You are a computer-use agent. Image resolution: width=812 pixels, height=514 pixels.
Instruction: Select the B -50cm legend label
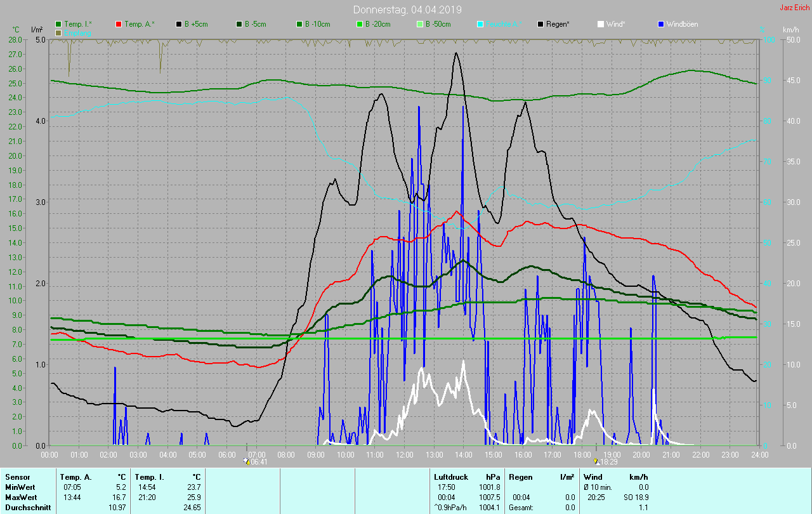438,24
